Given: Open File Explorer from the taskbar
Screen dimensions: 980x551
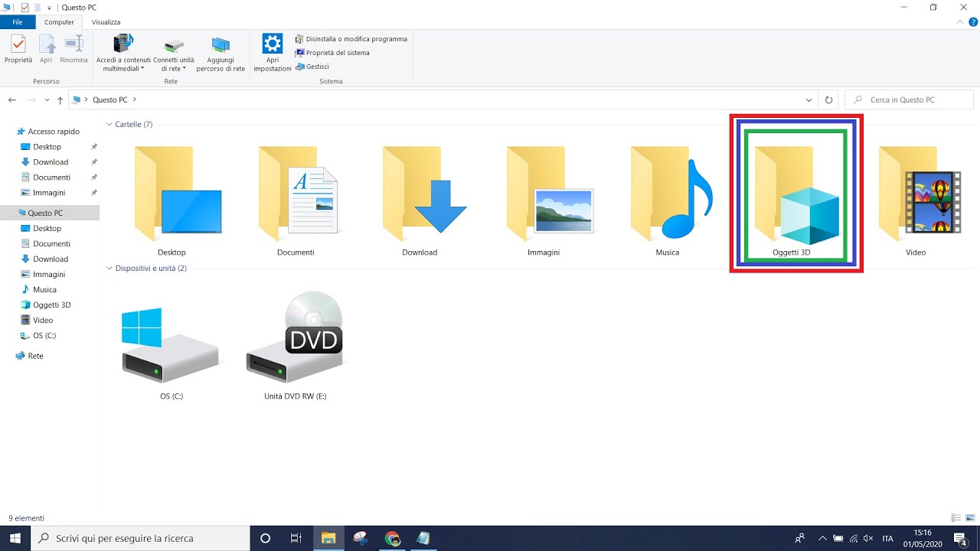Looking at the screenshot, I should click(328, 538).
